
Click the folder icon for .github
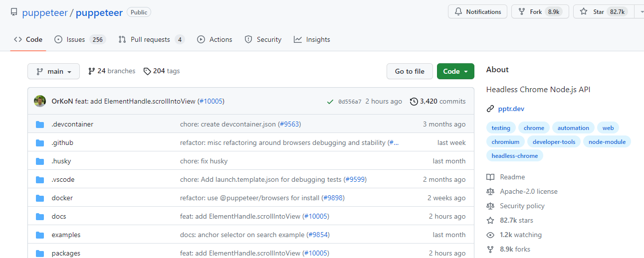click(x=40, y=143)
